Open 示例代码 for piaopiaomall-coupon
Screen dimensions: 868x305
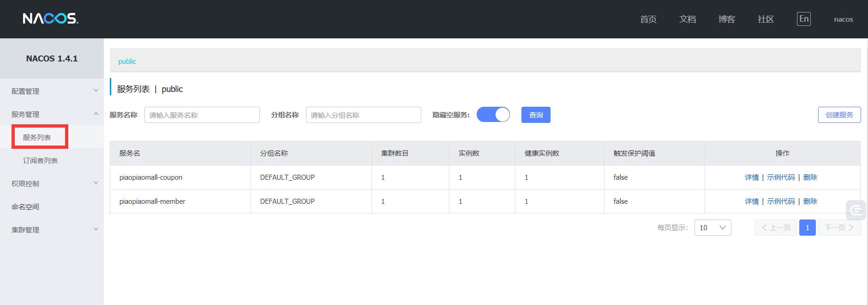click(x=781, y=177)
